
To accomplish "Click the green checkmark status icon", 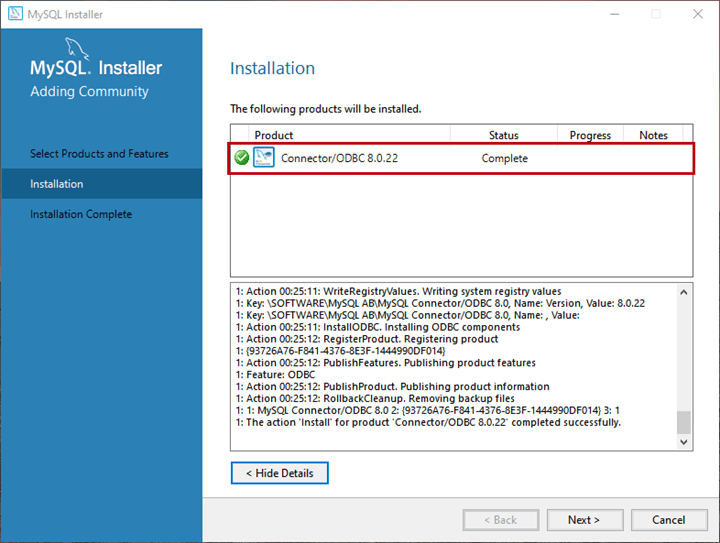I will click(x=242, y=157).
